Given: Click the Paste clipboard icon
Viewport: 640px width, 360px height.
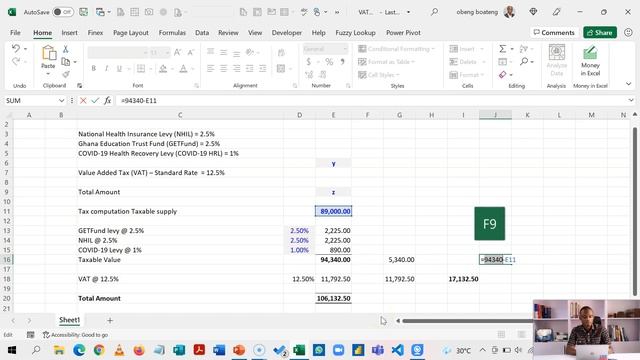Looking at the screenshot, I should pyautogui.click(x=48, y=53).
